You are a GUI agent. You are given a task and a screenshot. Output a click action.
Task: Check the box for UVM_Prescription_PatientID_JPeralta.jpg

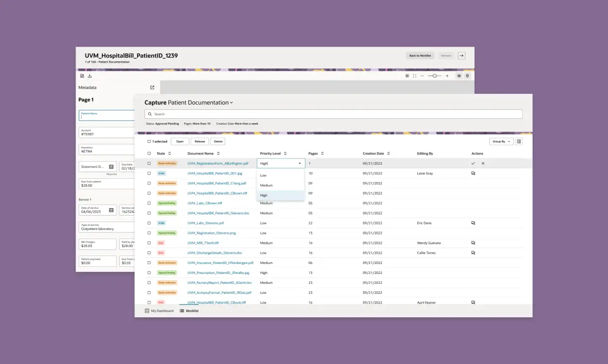pos(149,273)
